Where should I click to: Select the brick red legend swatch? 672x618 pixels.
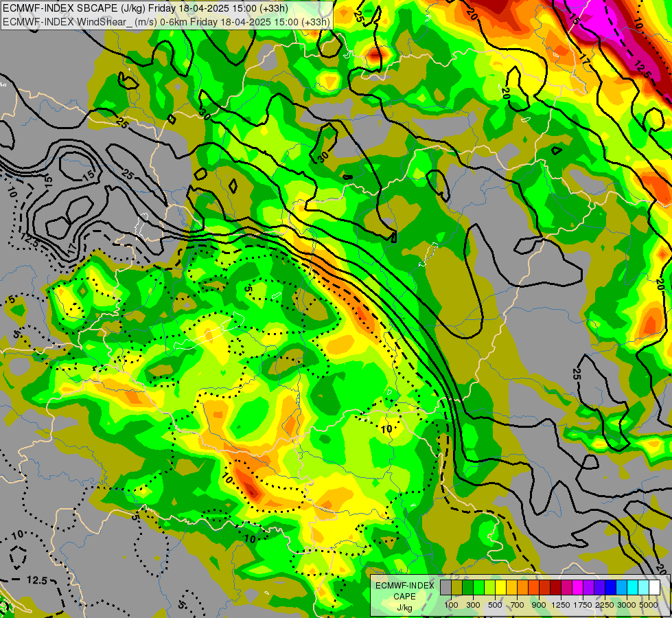pos(545,587)
